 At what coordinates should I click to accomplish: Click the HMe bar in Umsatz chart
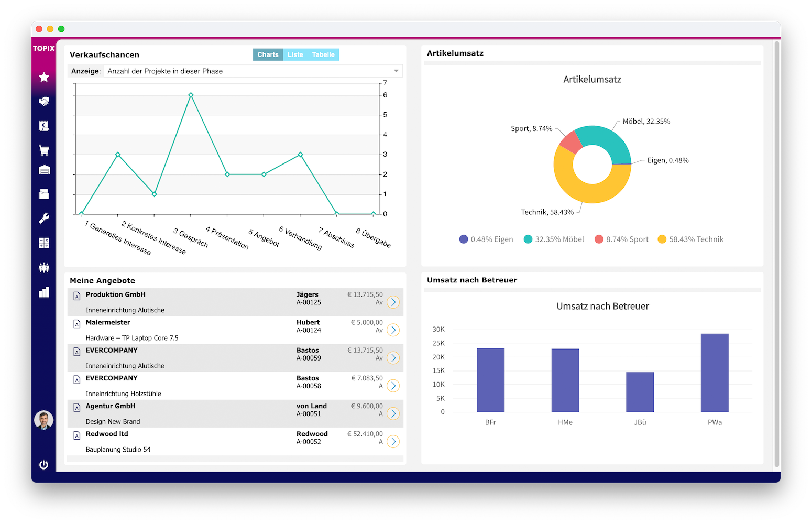[565, 380]
